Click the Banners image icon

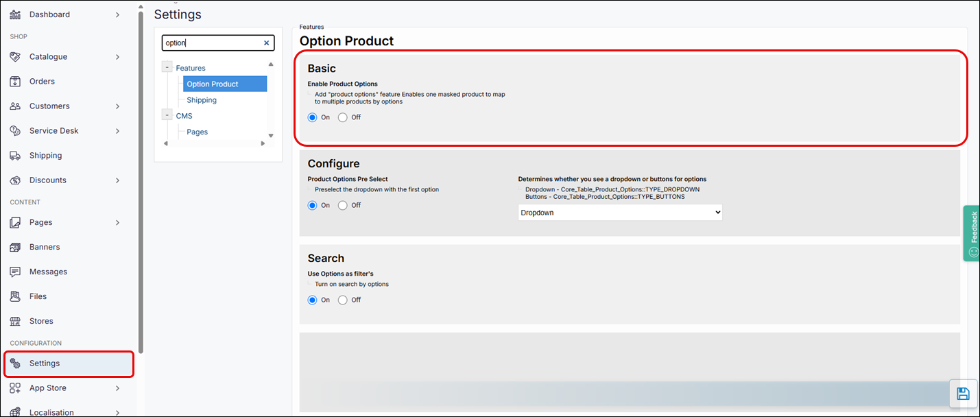[x=15, y=247]
